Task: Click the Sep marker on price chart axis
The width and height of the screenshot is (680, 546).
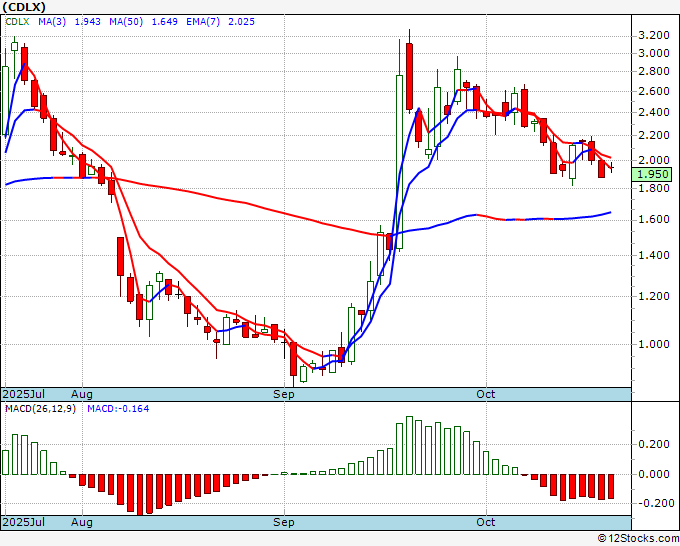Action: click(x=285, y=394)
